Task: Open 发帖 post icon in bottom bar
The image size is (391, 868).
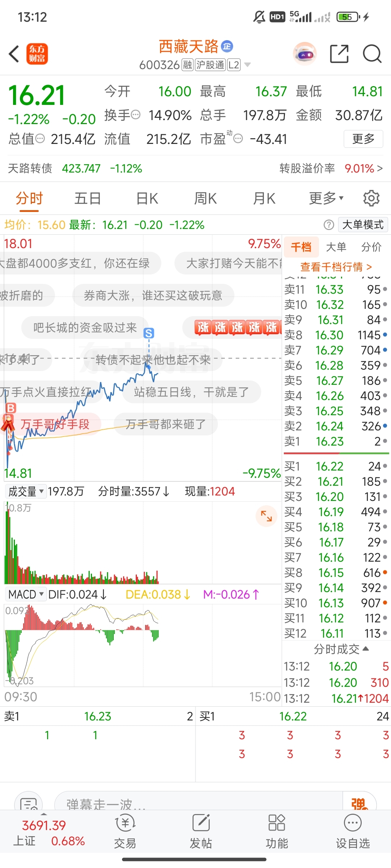Action: point(201,831)
